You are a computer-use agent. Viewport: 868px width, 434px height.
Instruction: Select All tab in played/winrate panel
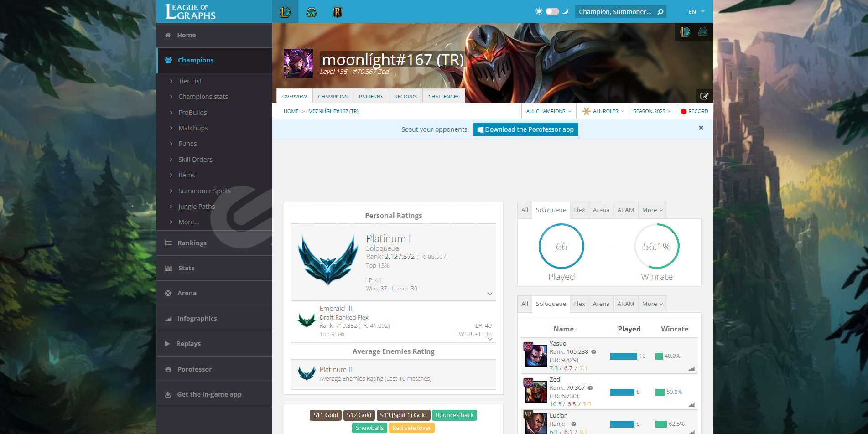(x=525, y=210)
